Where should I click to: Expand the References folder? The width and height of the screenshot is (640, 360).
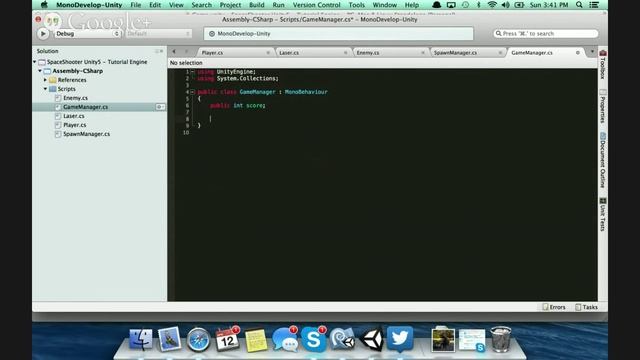(45, 80)
